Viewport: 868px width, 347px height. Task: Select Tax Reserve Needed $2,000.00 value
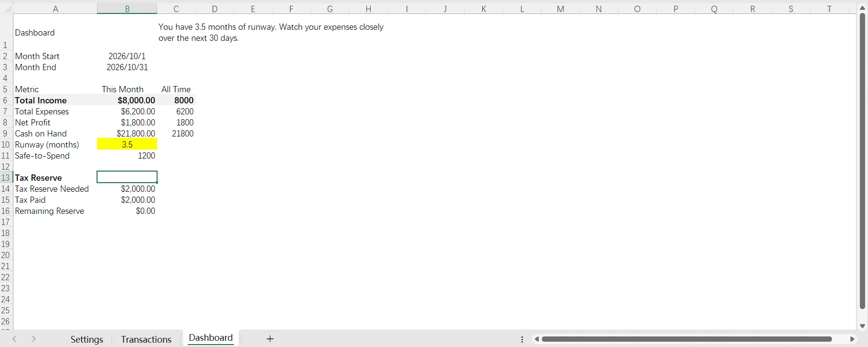pos(127,189)
